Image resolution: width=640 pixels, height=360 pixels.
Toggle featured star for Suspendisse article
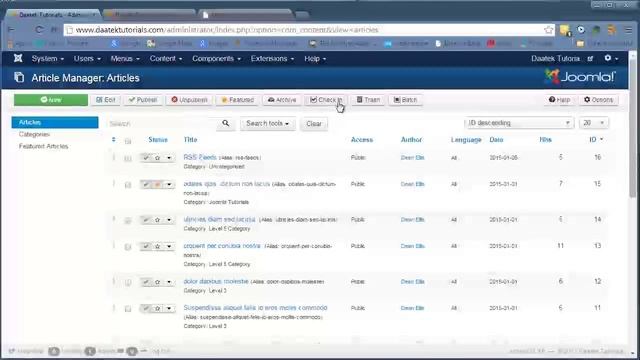click(158, 309)
